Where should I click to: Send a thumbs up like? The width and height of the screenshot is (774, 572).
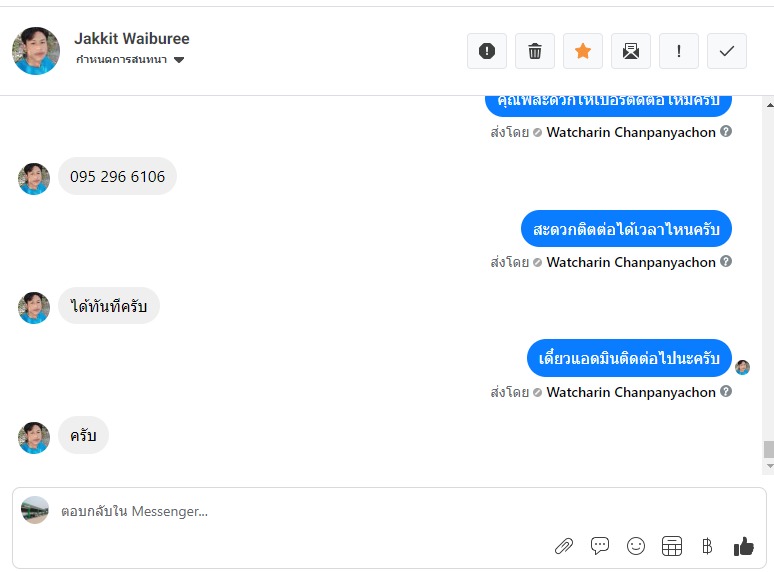tap(743, 546)
